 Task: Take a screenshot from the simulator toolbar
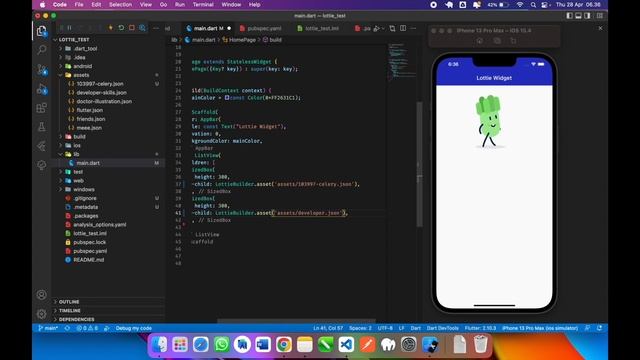click(x=497, y=41)
